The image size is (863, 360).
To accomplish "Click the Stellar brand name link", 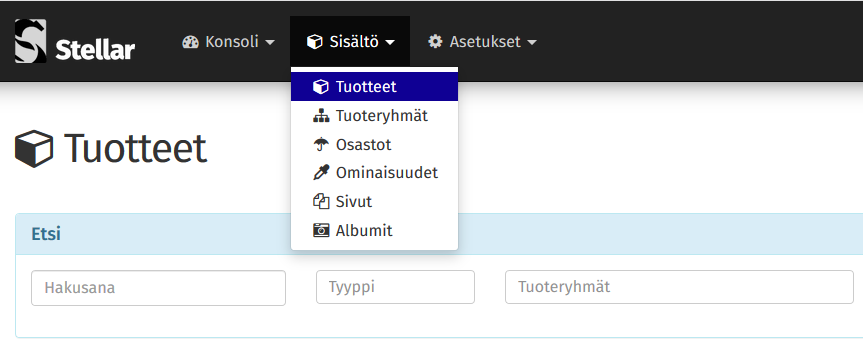I will (95, 50).
